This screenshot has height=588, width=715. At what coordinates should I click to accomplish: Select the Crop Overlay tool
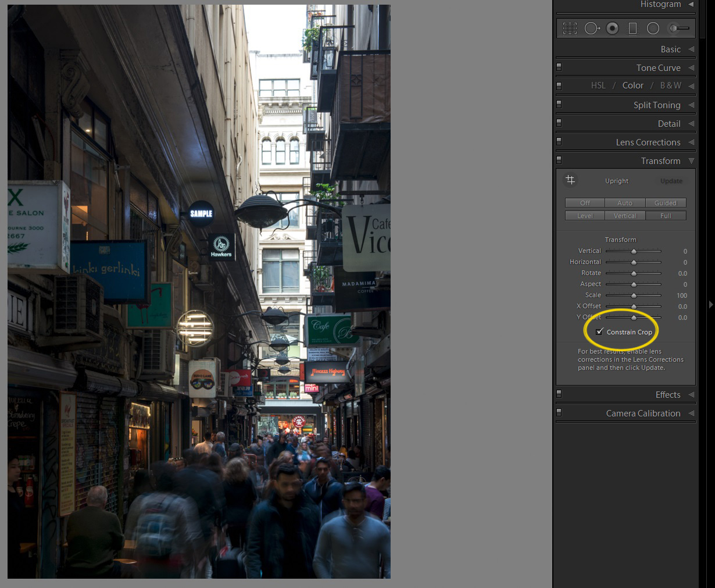coord(570,28)
